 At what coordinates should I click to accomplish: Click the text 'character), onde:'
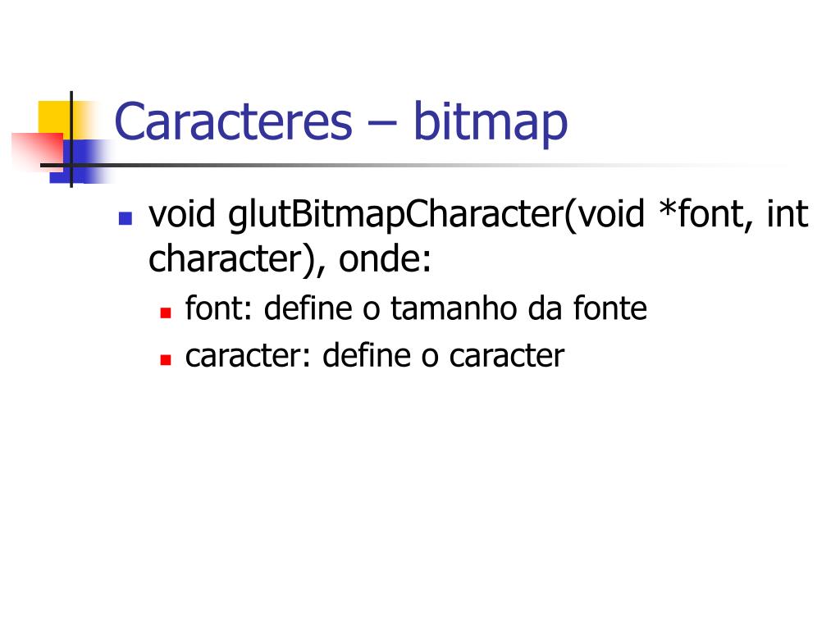pos(290,259)
